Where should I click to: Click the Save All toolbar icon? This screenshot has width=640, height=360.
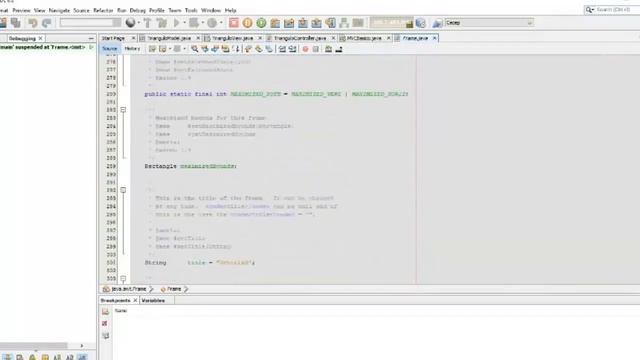pos(16,23)
